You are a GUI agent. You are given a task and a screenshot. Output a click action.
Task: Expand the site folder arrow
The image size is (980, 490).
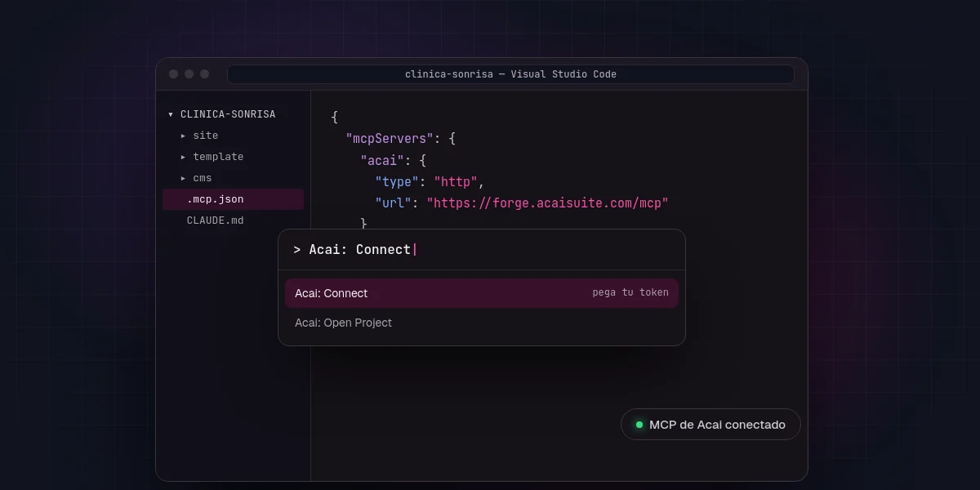pos(183,136)
